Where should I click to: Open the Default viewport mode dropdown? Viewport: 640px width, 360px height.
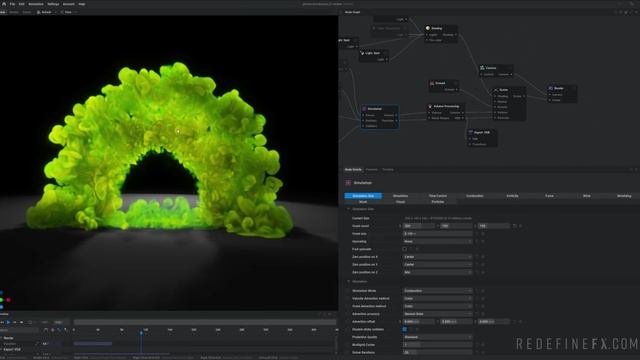pyautogui.click(x=46, y=12)
